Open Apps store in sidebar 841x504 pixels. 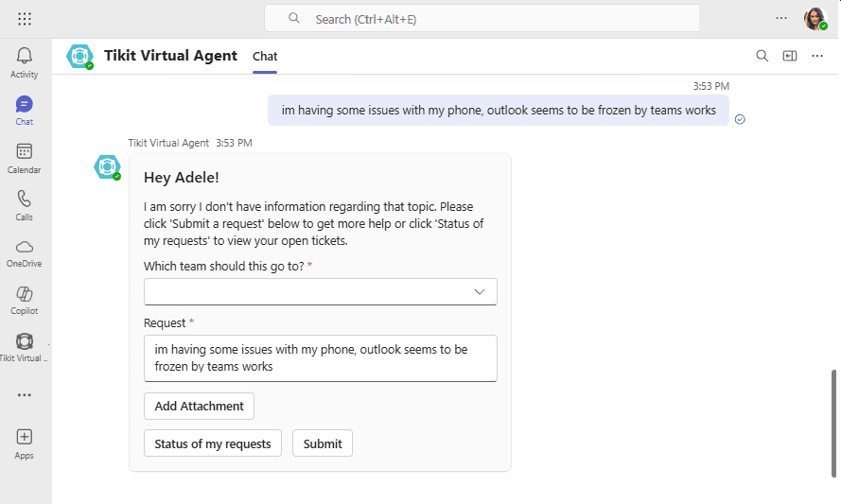[x=25, y=444]
